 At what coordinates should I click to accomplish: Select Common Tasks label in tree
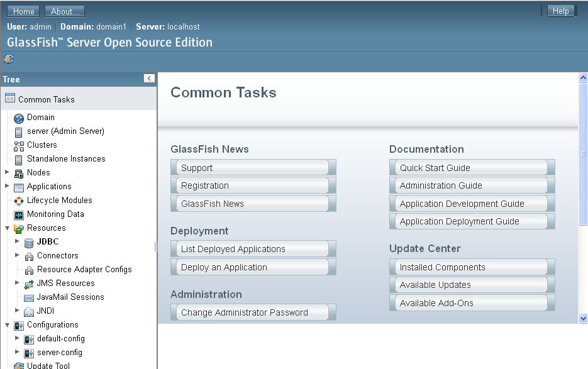point(47,99)
